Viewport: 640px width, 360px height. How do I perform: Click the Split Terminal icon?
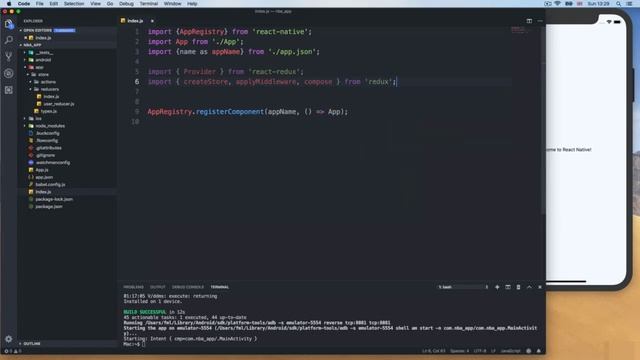pyautogui.click(x=508, y=287)
